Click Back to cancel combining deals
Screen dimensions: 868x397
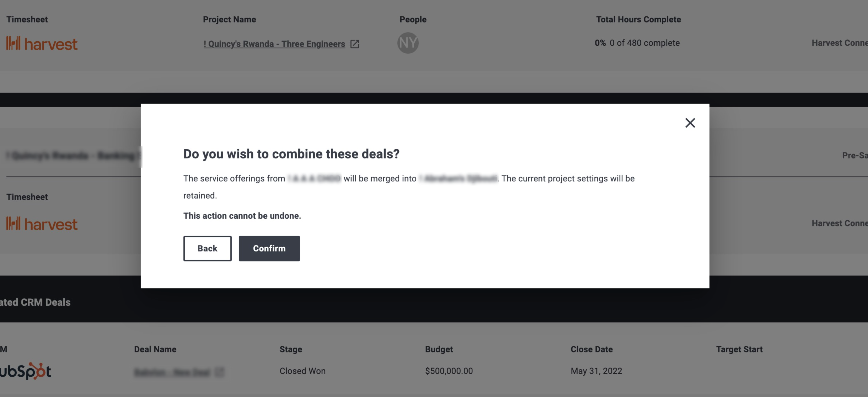207,248
